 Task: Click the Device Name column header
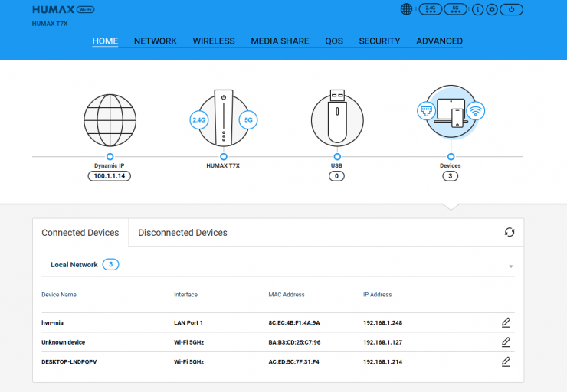[x=59, y=295]
